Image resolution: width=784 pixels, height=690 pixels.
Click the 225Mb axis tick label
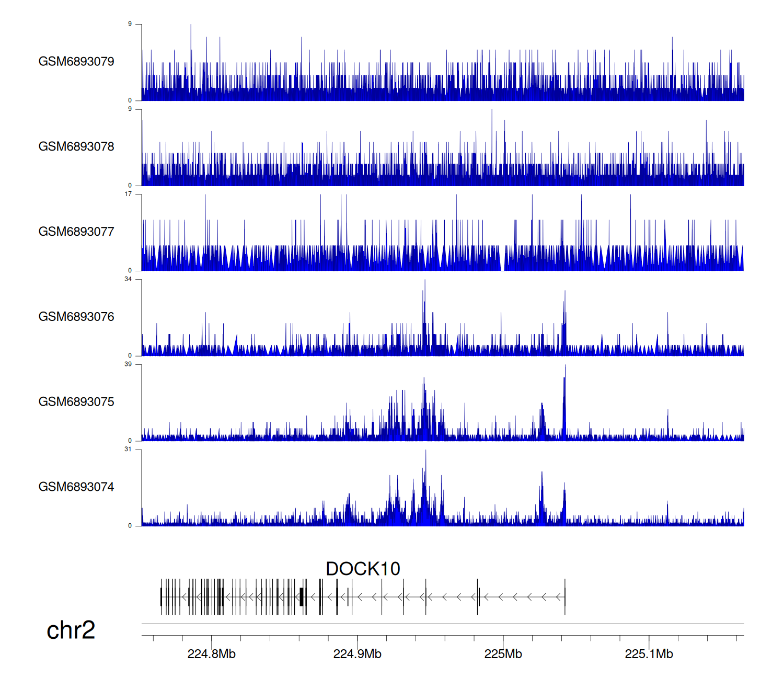(503, 654)
